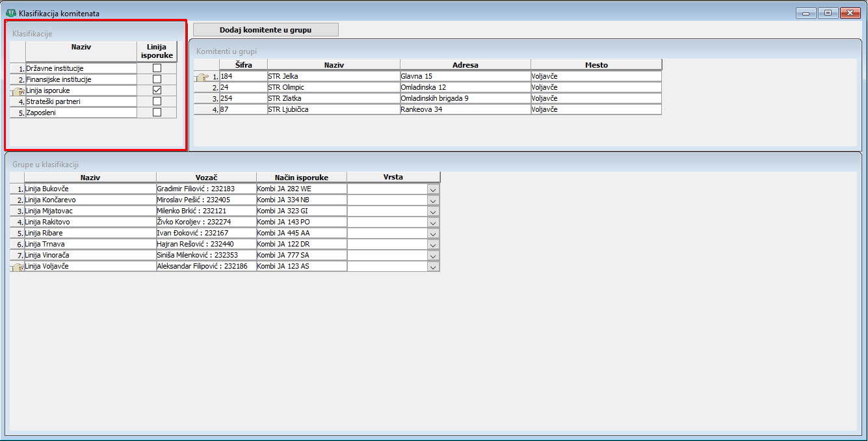Viewport: 868px width, 441px height.
Task: Open Vrsta dropdown for Linija Voljavče
Action: (x=433, y=267)
